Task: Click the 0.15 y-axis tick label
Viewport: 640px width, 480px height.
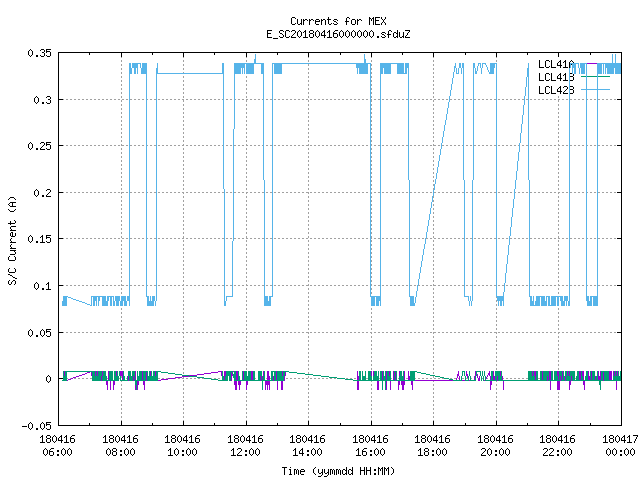Action: [x=40, y=239]
